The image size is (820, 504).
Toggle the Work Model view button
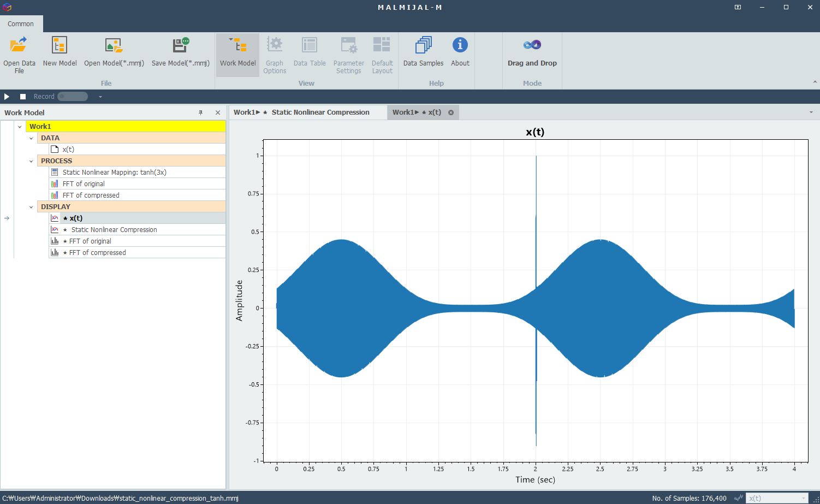point(237,55)
